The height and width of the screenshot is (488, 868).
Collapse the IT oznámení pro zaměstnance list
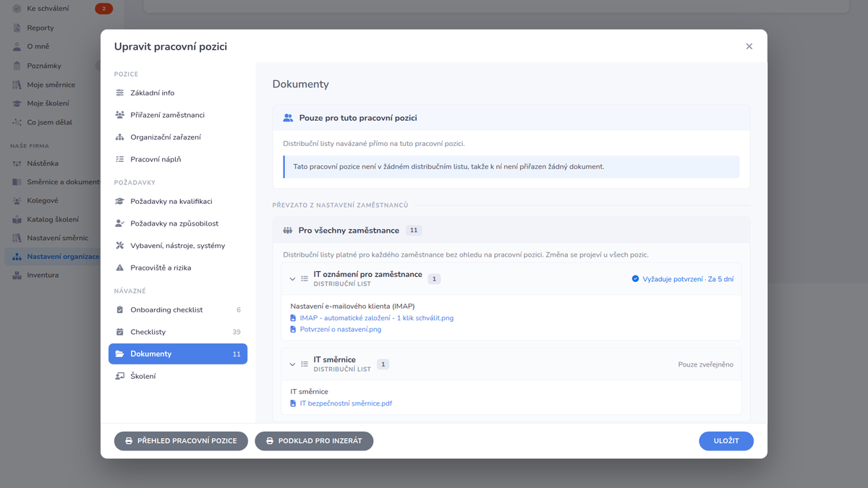pos(292,279)
